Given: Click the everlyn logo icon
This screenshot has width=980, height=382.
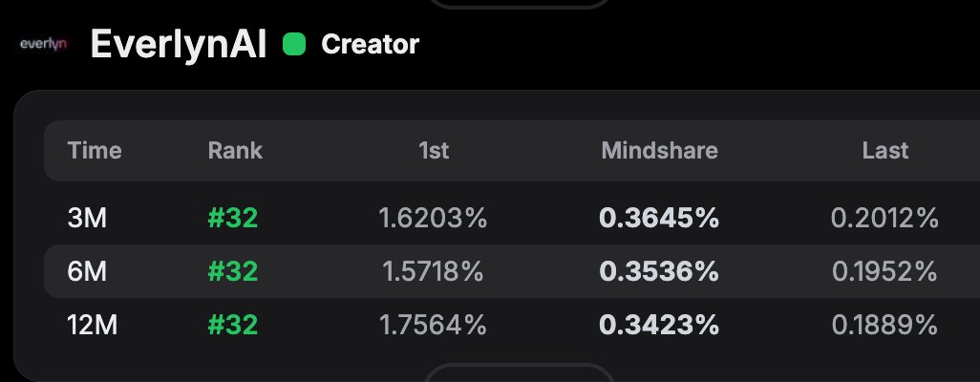Looking at the screenshot, I should (x=43, y=44).
